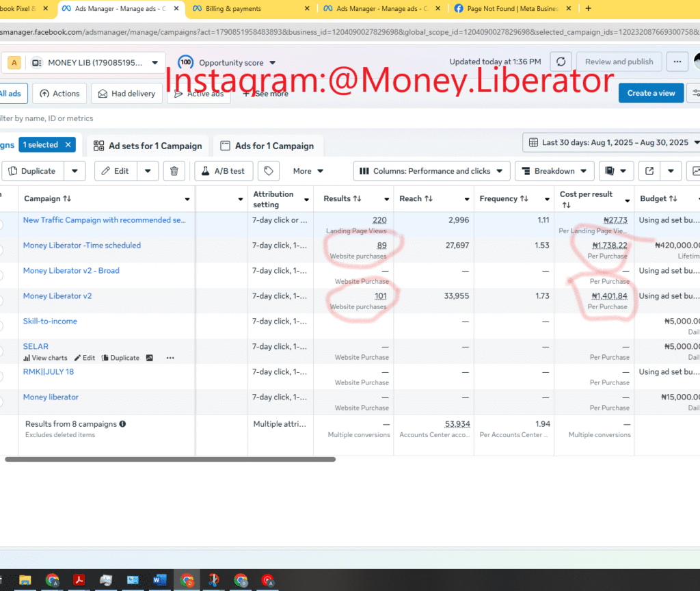Toggle the Money Liberator v2 row selector
Viewport: 700px width, 591px height.
tap(1, 301)
